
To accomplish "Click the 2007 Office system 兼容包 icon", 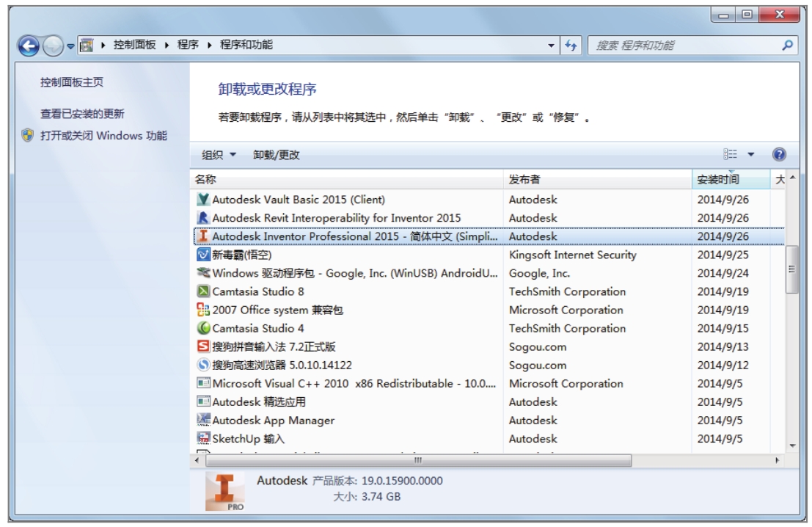I will [x=203, y=310].
